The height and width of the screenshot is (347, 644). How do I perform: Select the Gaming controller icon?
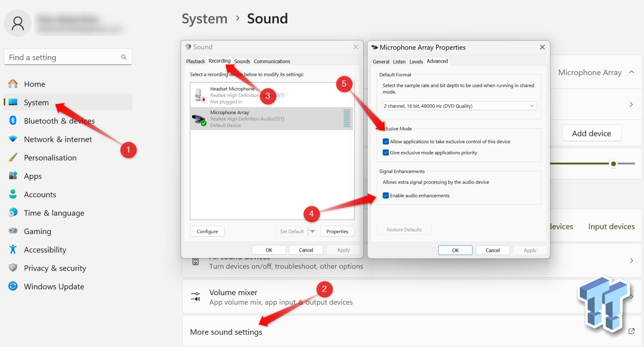click(x=13, y=231)
